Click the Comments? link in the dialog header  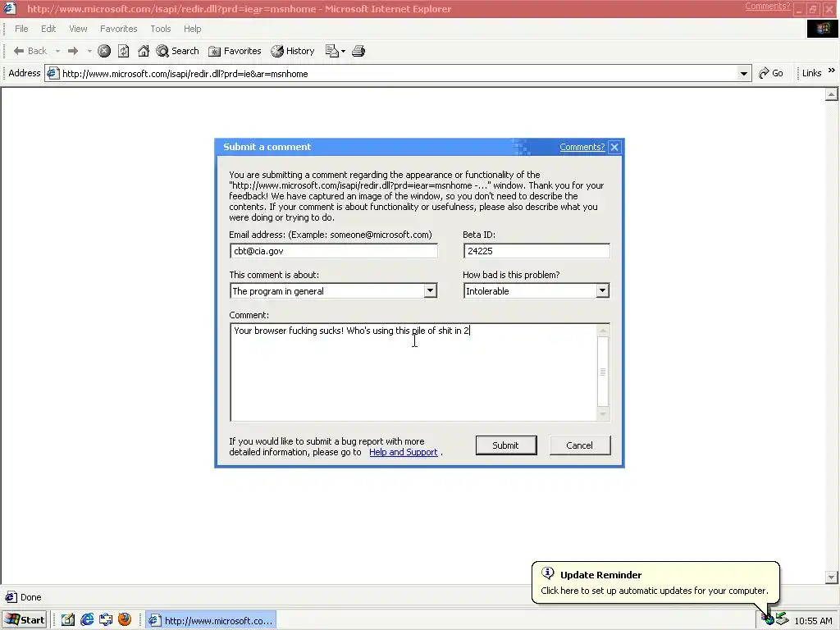point(582,147)
